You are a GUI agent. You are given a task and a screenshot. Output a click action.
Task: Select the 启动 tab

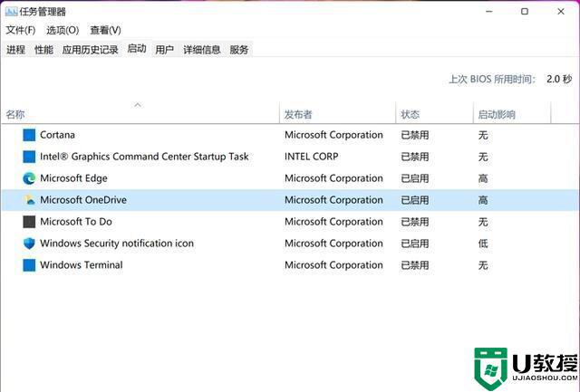[137, 48]
